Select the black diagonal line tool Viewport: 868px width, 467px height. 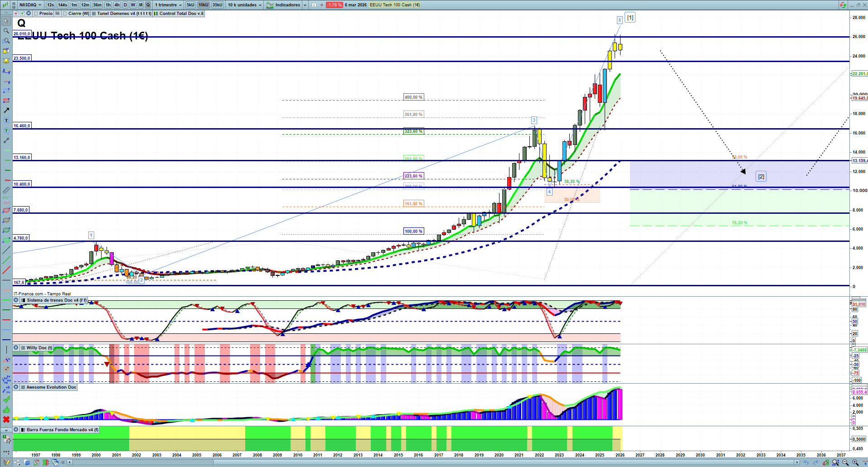point(6,250)
